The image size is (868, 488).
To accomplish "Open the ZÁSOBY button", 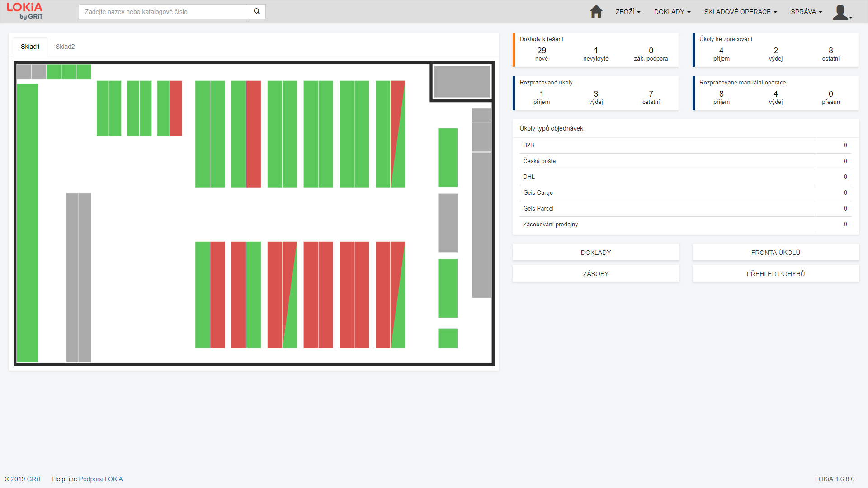I will coord(595,274).
